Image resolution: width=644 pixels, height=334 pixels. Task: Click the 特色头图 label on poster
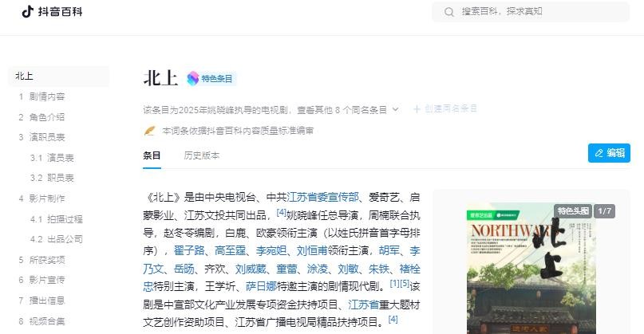pos(573,211)
